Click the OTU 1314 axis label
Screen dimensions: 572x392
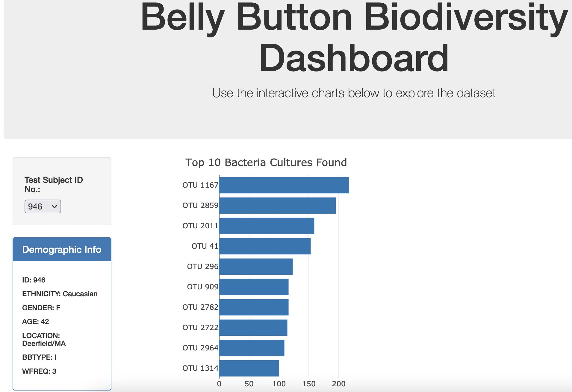201,368
